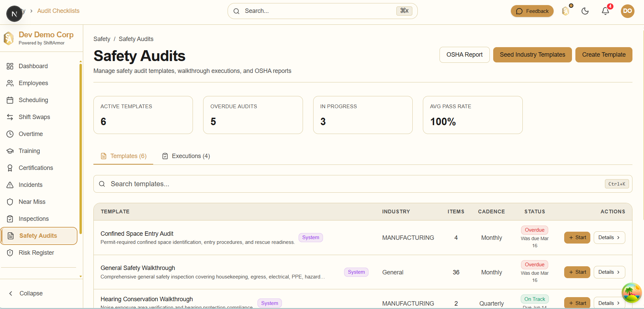This screenshot has width=644, height=309.
Task: Click the Shift Swaps arrows icon
Action: pyautogui.click(x=10, y=117)
